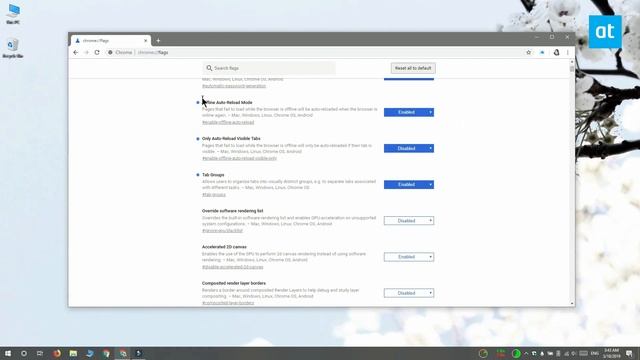Image resolution: width=640 pixels, height=360 pixels.
Task: Close the chrome://flags tab
Action: pos(145,40)
